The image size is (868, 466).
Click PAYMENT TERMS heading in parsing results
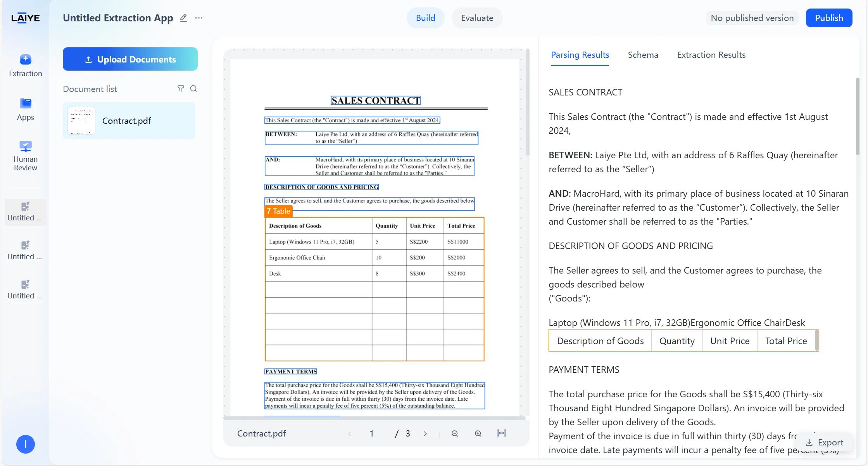[x=584, y=370]
